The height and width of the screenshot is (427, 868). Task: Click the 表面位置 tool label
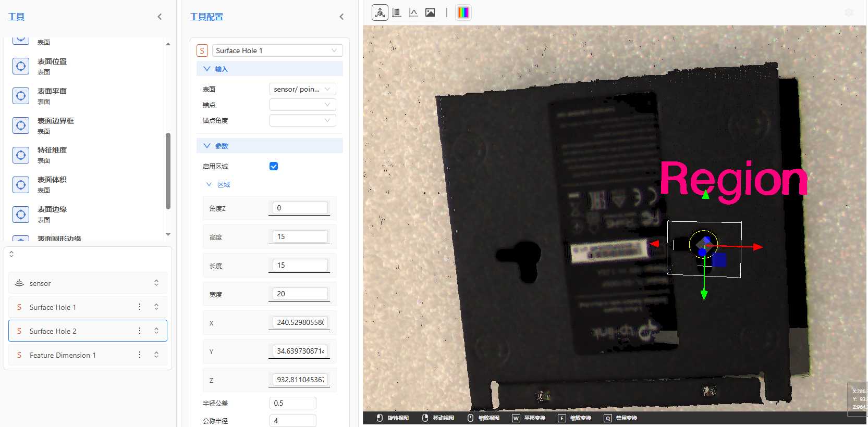pyautogui.click(x=52, y=61)
